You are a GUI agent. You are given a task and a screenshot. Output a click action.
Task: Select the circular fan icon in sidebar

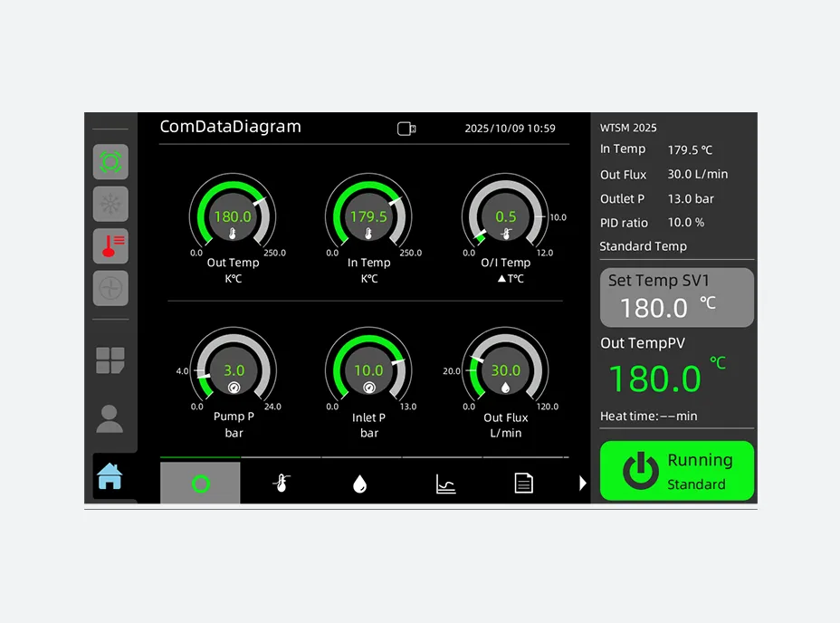pos(110,289)
